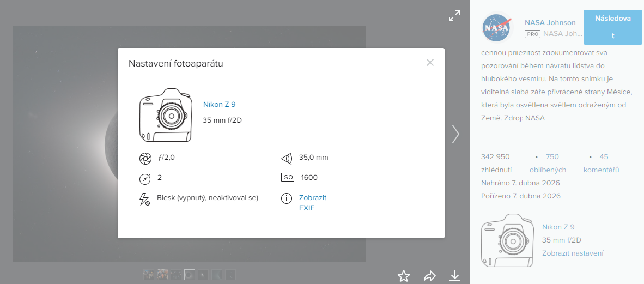Screen dimensions: 644x284
Task: Select the highlighted eclipse ring thumbnail
Action: 190,274
